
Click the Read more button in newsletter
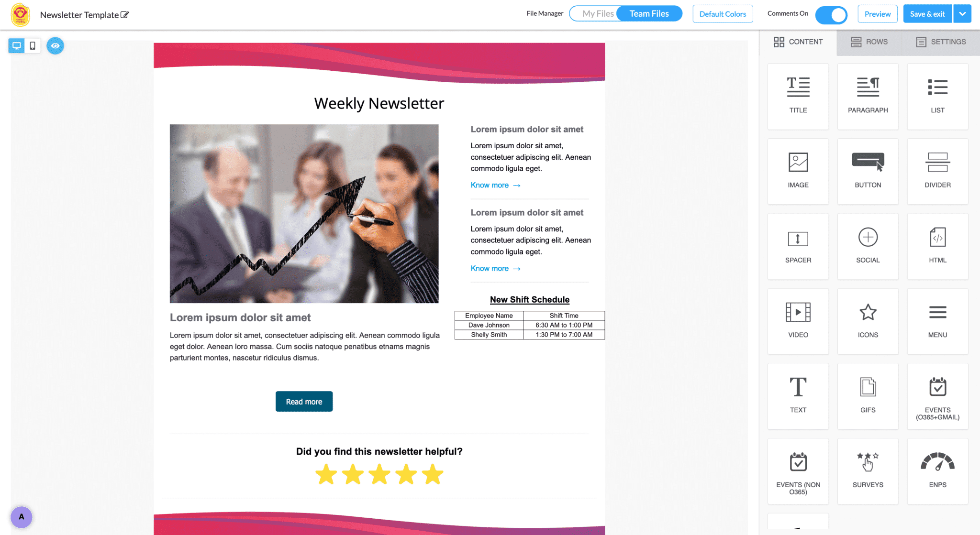pyautogui.click(x=304, y=401)
